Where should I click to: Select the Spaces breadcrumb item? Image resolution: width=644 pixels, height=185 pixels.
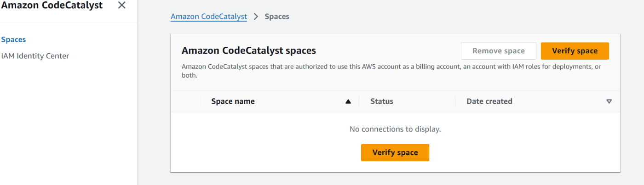click(x=277, y=17)
